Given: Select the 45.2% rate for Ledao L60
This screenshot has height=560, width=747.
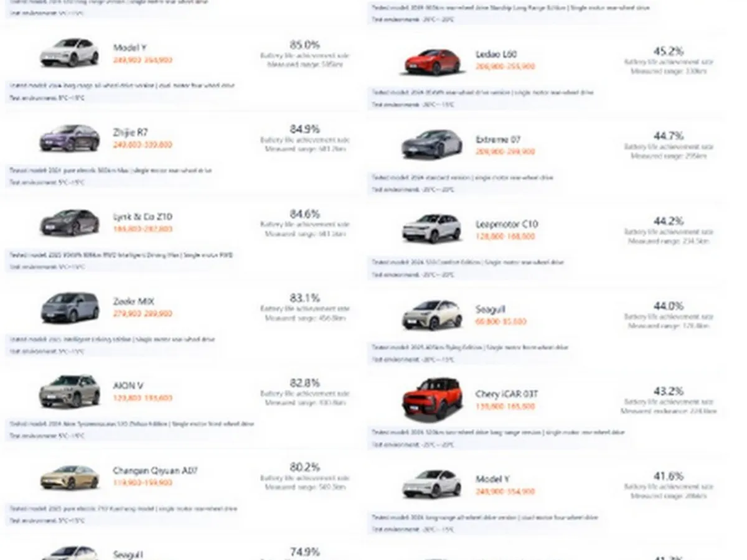Looking at the screenshot, I should [668, 51].
